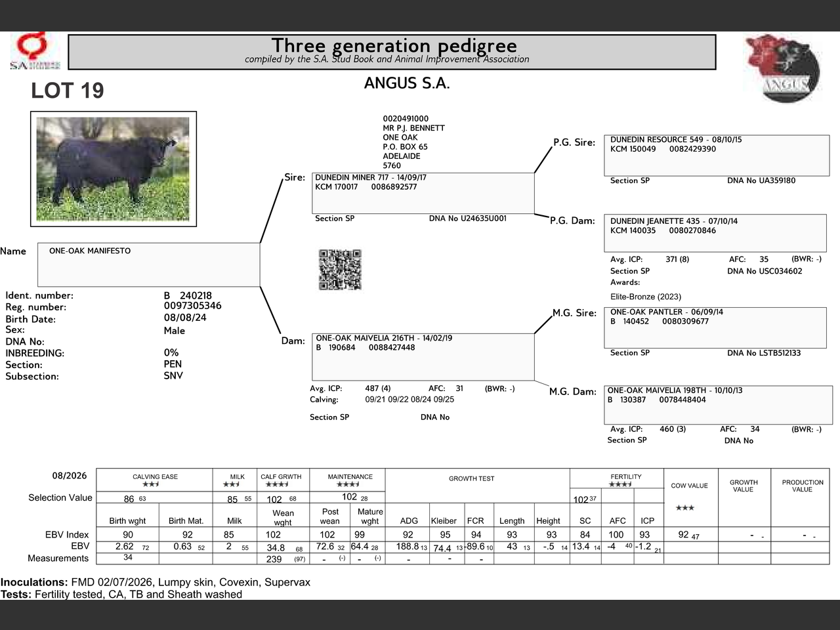
Task: Click the Calving Ease star rating
Action: point(151,484)
